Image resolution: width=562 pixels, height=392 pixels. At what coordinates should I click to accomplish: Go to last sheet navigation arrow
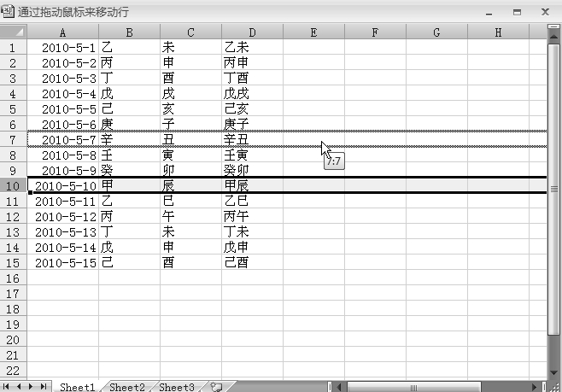(x=44, y=387)
